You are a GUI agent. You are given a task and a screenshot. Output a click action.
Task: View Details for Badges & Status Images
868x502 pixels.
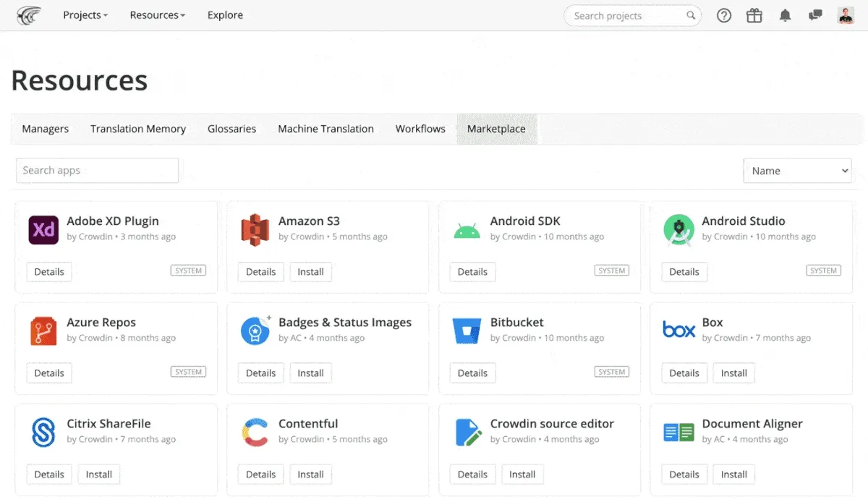(x=260, y=373)
